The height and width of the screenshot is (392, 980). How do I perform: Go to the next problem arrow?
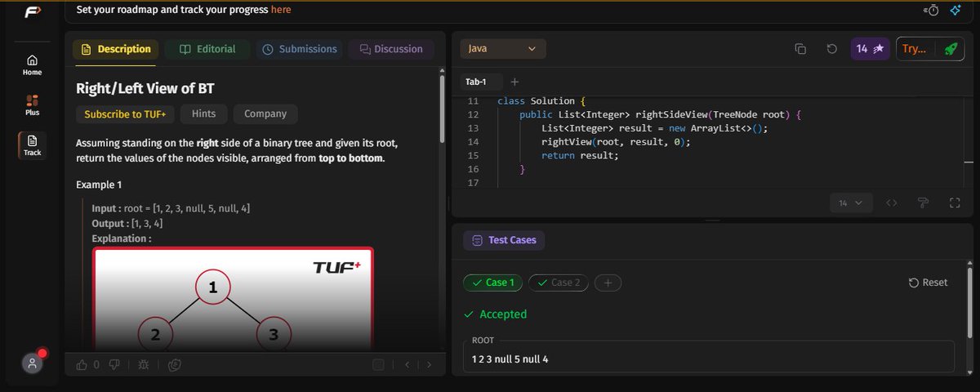tap(430, 365)
